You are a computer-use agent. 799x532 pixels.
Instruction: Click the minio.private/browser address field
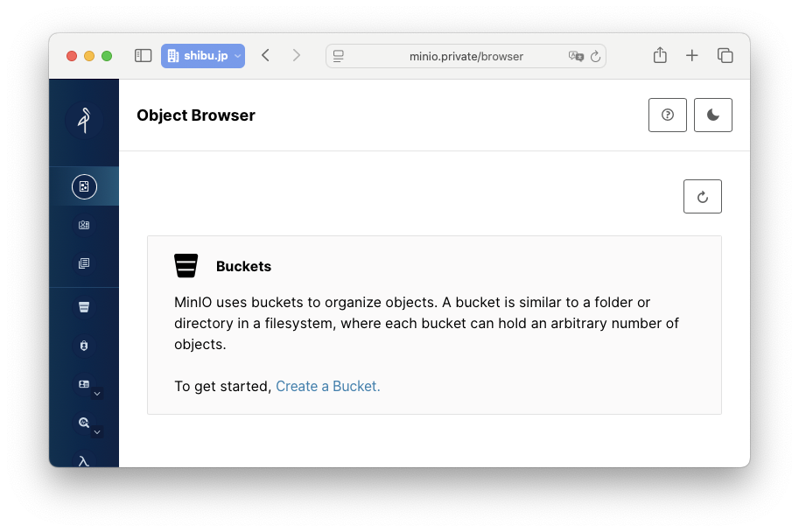click(466, 56)
